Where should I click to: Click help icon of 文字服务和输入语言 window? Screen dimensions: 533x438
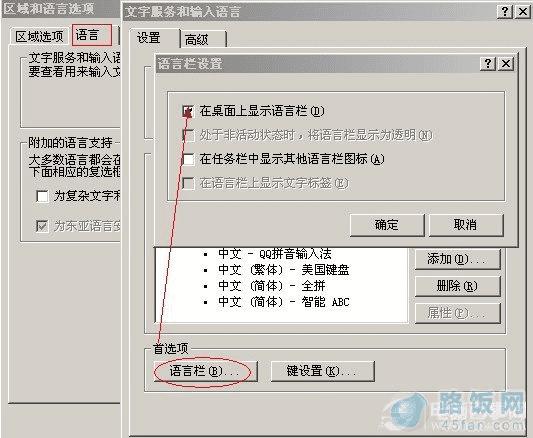click(505, 12)
